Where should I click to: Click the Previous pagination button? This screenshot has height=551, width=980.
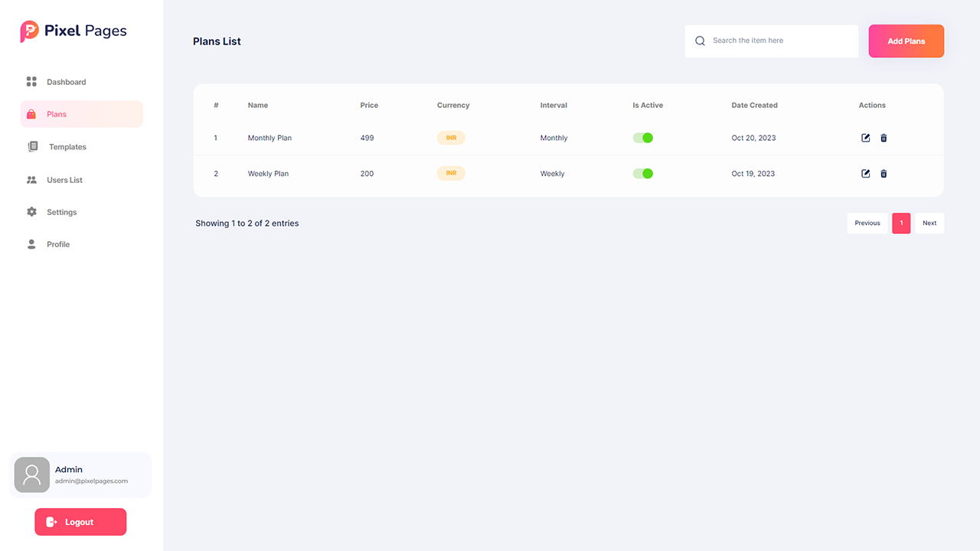tap(867, 223)
